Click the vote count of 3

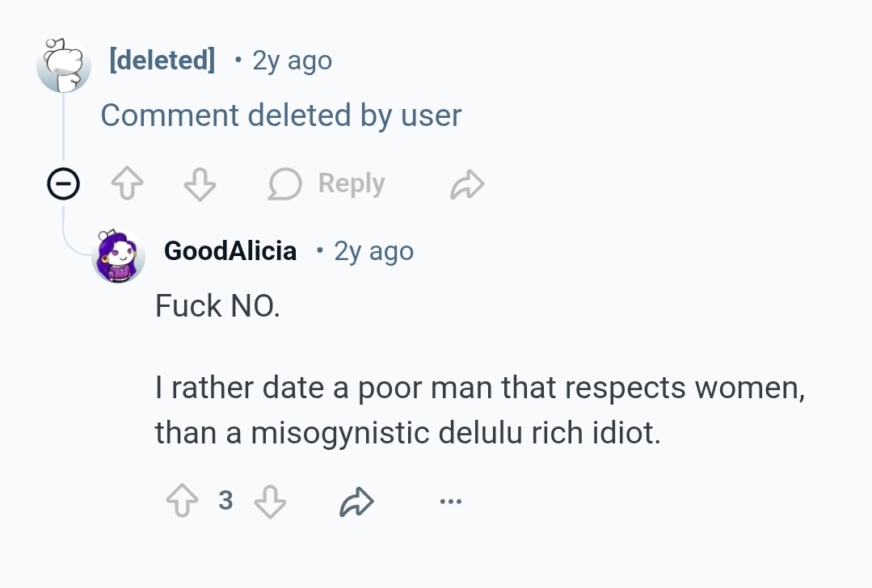point(225,502)
